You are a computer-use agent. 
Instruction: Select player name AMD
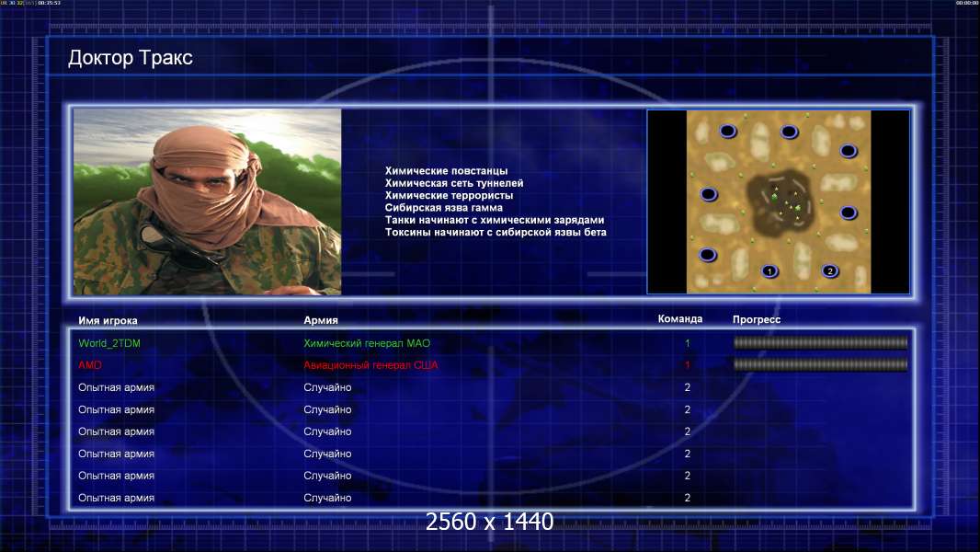(x=90, y=365)
